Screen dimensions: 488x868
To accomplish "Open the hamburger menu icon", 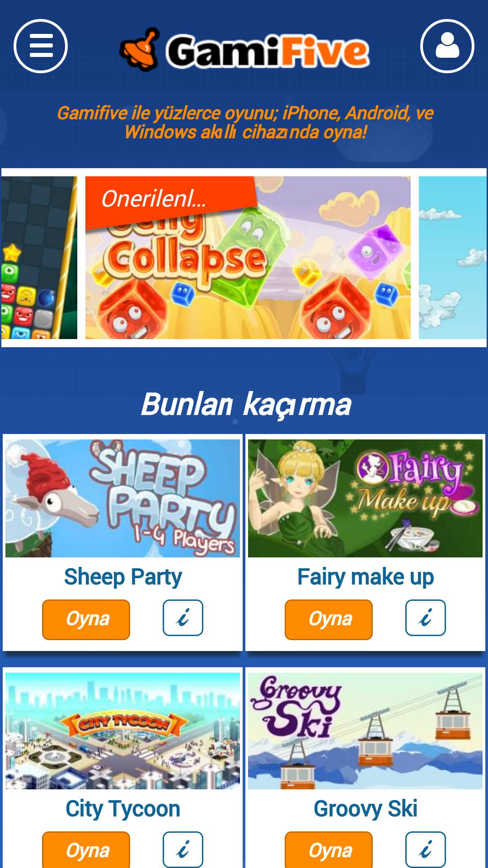I will [x=41, y=46].
